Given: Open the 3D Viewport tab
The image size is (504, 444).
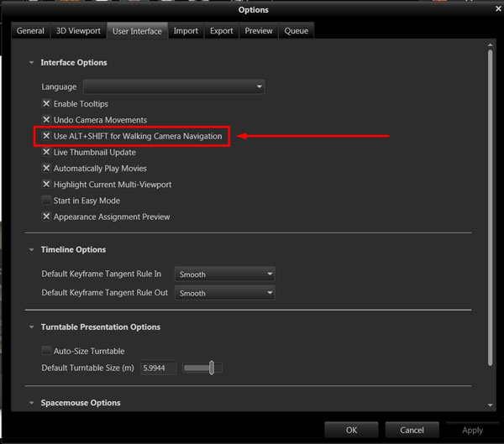Looking at the screenshot, I should [76, 31].
